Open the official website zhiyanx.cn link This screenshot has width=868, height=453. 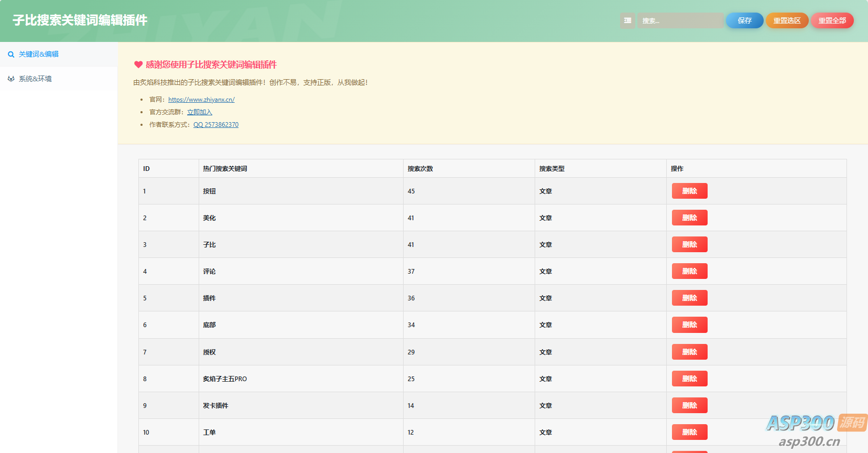[201, 100]
